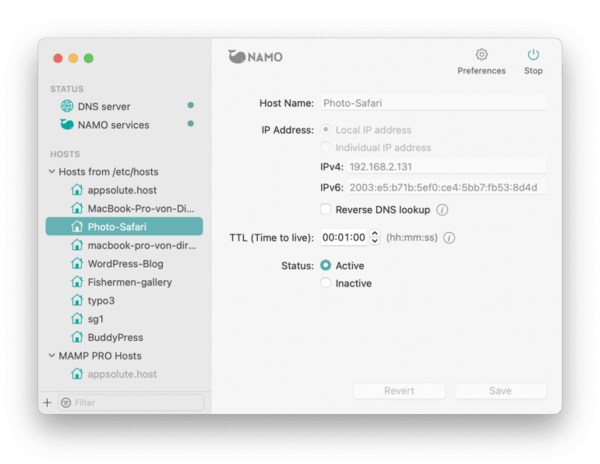Screen dimensions: 600x464
Task: Click the TTL stepper arrows
Action: [x=375, y=237]
